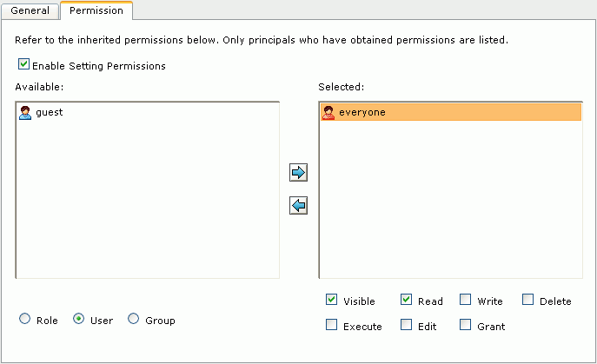Select the User radio button
This screenshot has height=364, width=597.
[x=78, y=319]
